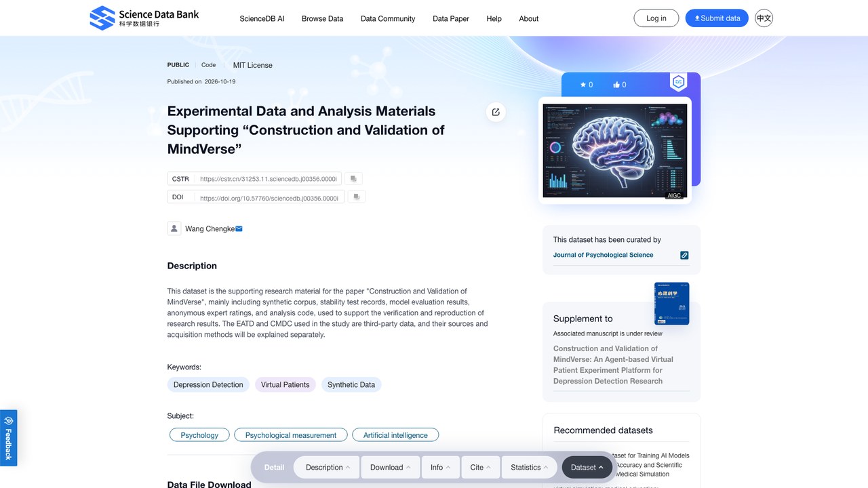Open the Data Community menu
Image resolution: width=868 pixels, height=488 pixels.
[388, 19]
